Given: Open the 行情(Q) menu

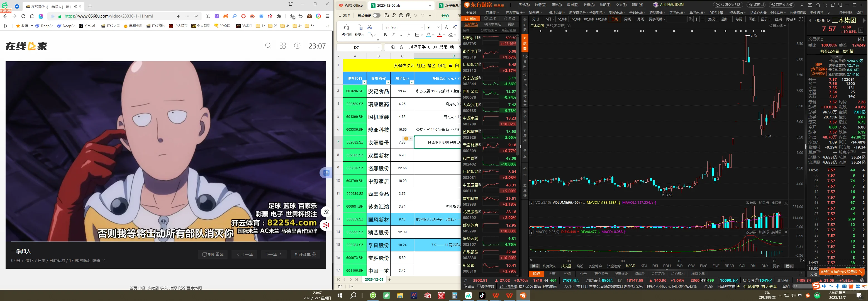Looking at the screenshot, I should (x=540, y=5).
